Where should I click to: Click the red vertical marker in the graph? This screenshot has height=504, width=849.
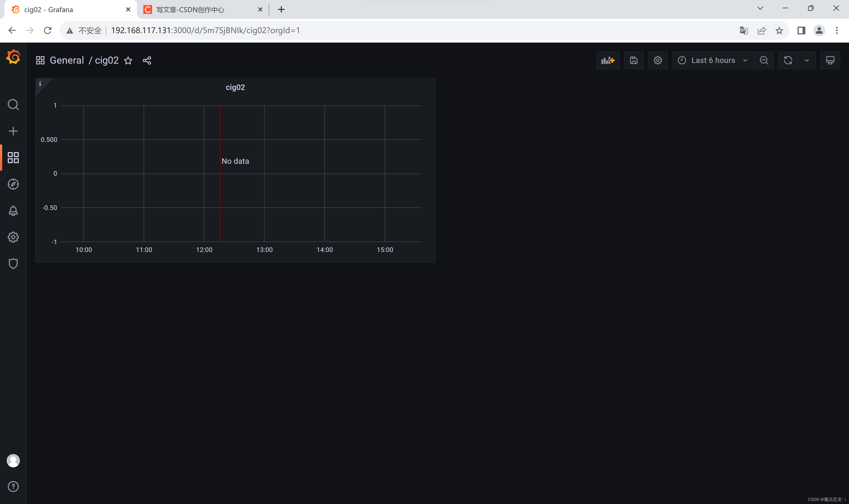[x=220, y=174]
